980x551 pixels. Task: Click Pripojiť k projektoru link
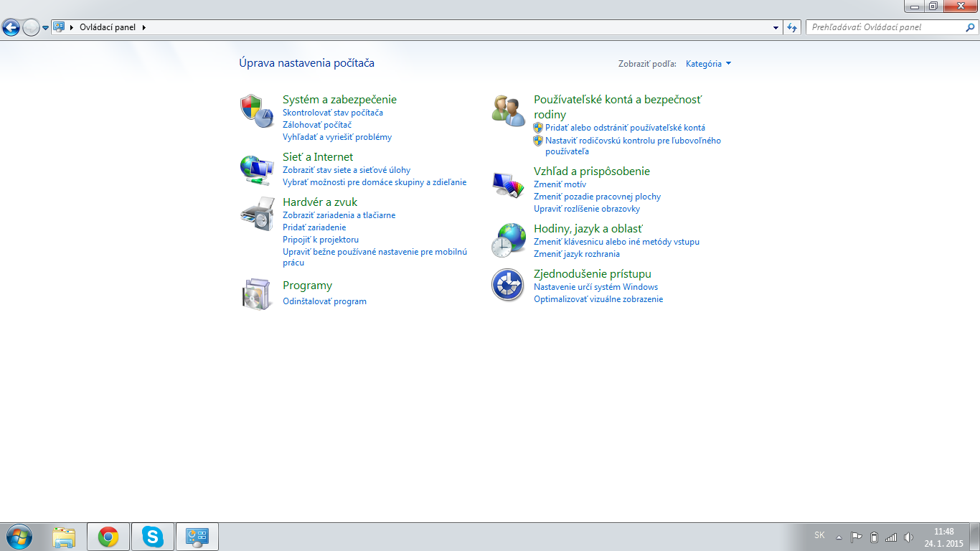321,240
